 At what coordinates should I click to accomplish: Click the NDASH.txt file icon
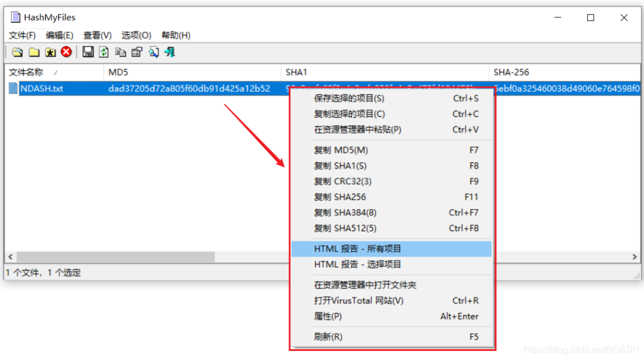pos(13,88)
